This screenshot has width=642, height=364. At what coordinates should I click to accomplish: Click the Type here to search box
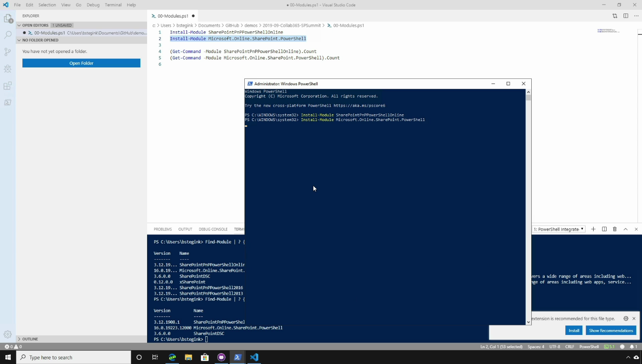pos(74,357)
